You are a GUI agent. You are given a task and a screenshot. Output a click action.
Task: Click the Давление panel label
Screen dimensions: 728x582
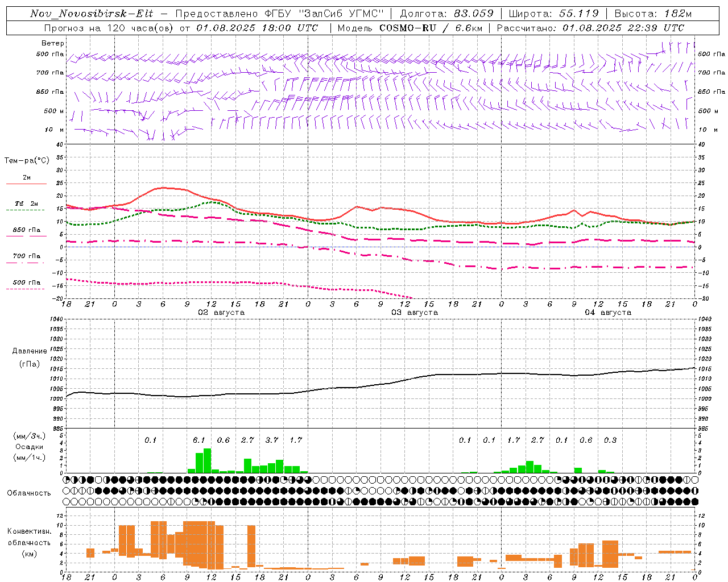coord(30,351)
